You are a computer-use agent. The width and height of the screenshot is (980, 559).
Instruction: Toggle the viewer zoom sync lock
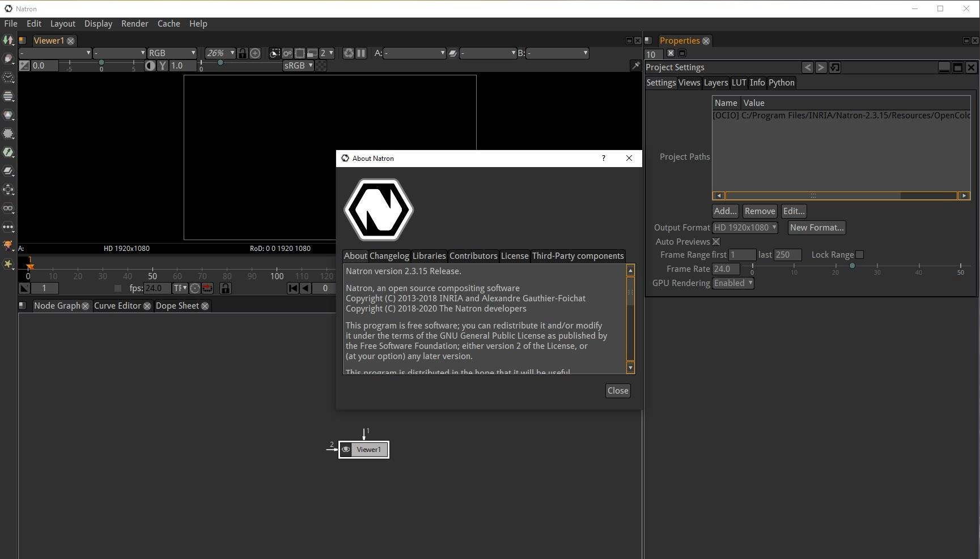click(x=243, y=53)
